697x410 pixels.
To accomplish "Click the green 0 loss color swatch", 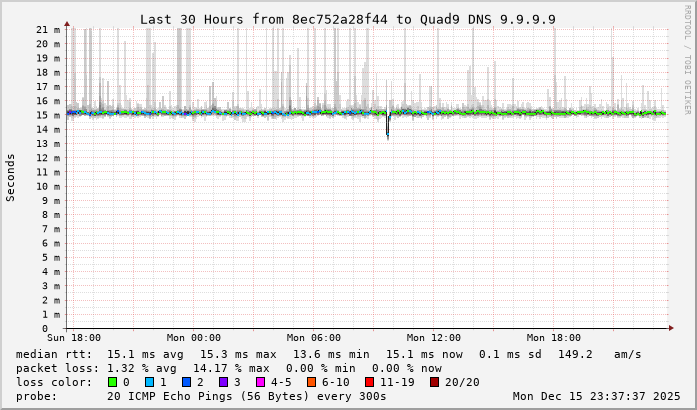I will click(112, 382).
